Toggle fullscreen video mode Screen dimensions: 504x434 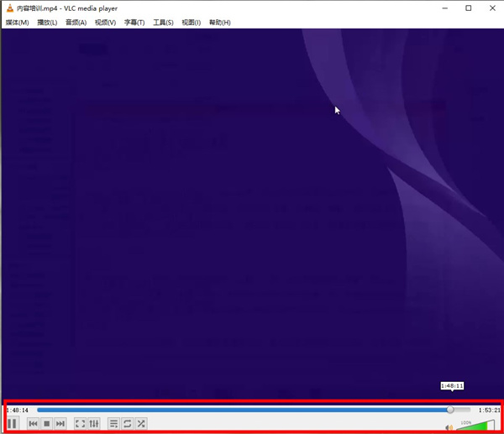pos(80,424)
